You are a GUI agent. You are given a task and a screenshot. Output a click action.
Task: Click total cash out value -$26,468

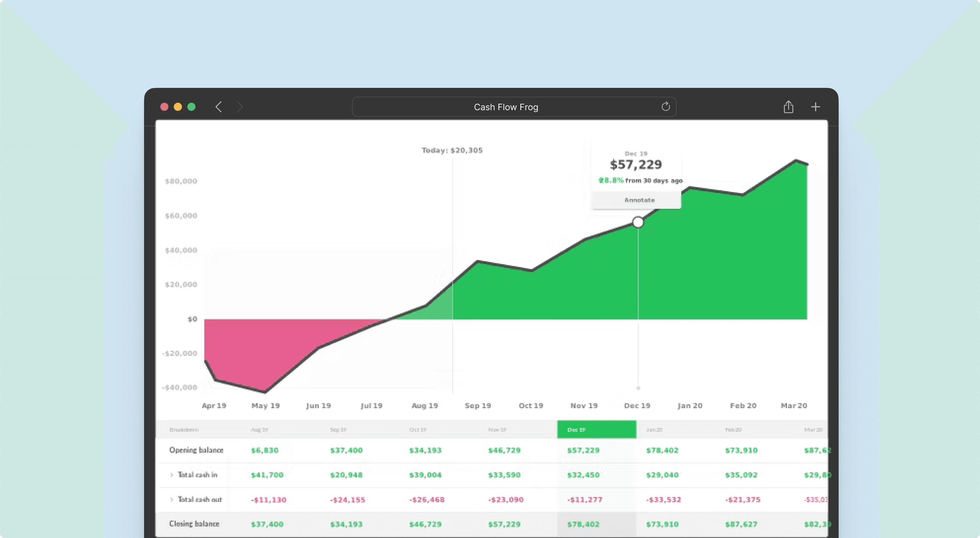[427, 499]
